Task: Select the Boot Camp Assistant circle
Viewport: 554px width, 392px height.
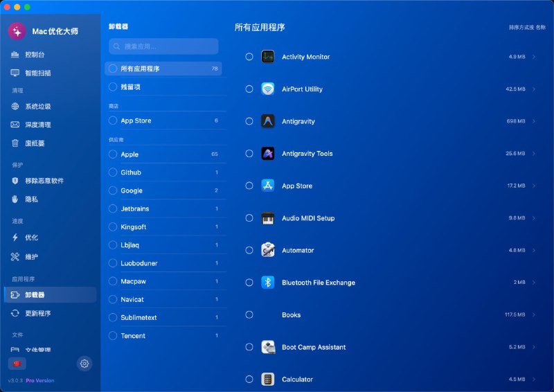Action: (x=249, y=347)
